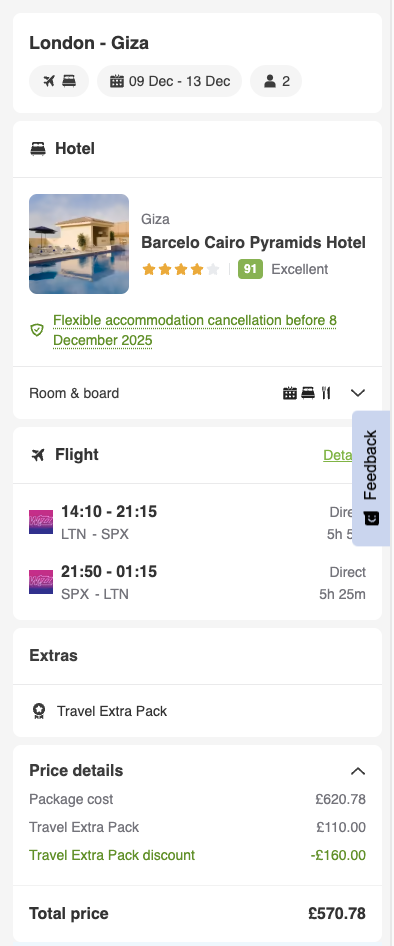Click the hotel star rating
Screen dimensions: 394x946
click(x=180, y=269)
